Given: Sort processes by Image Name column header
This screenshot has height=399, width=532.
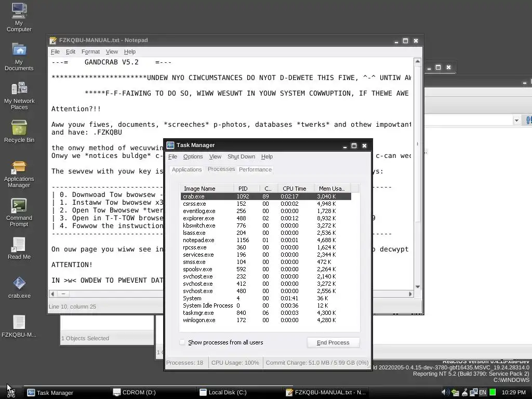Looking at the screenshot, I should [207, 189].
